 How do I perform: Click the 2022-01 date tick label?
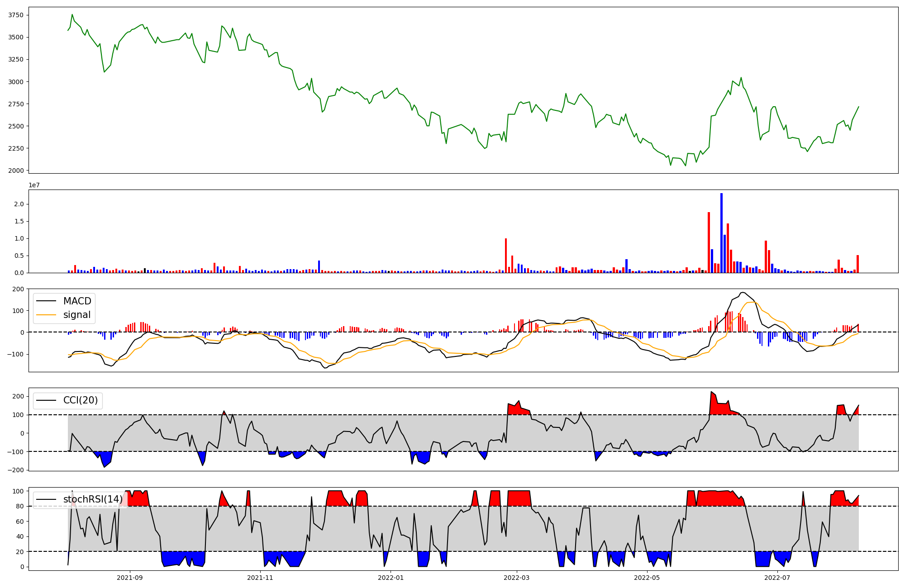pyautogui.click(x=391, y=578)
